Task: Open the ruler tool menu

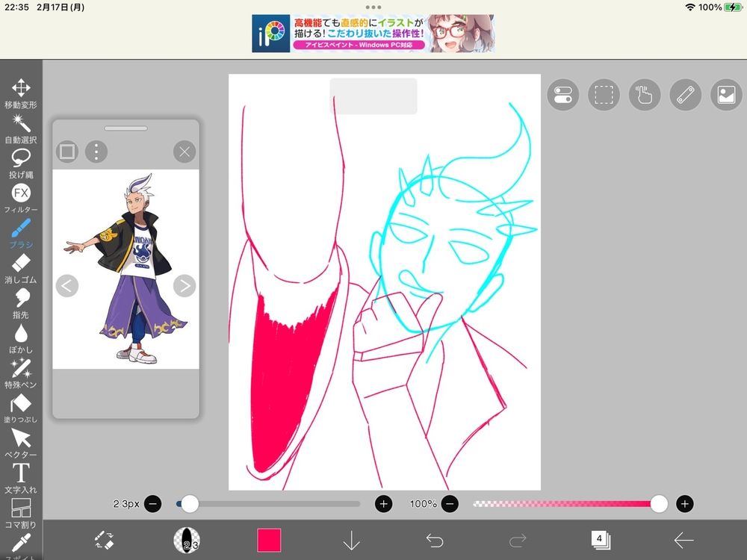Action: pyautogui.click(x=686, y=95)
